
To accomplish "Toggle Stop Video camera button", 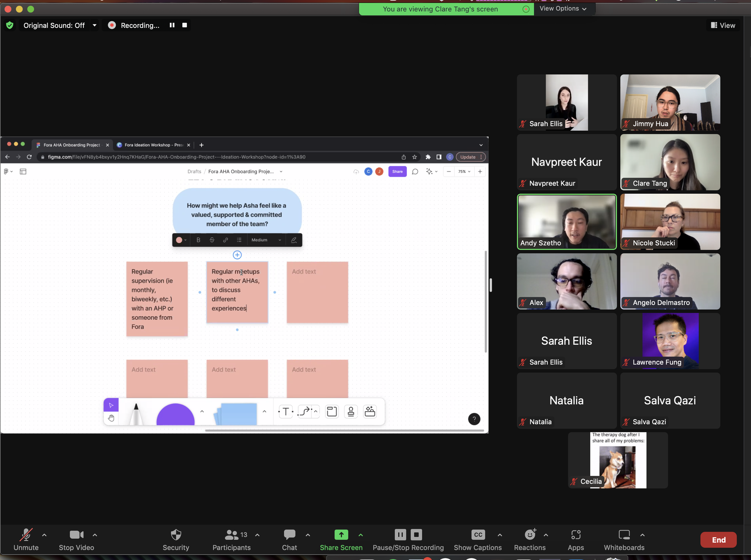I will click(x=76, y=535).
